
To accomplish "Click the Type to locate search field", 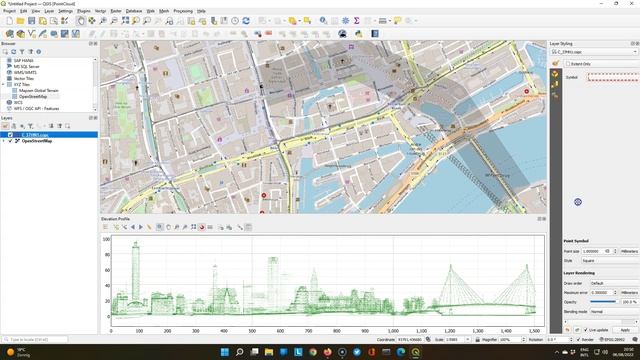I will click(35, 340).
